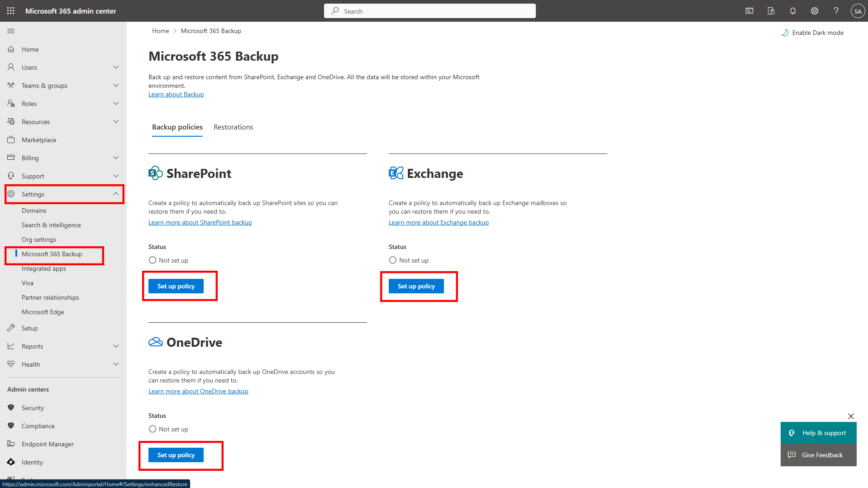Screen dimensions: 868x488
Task: Expand the Reports section
Action: pyautogui.click(x=116, y=346)
